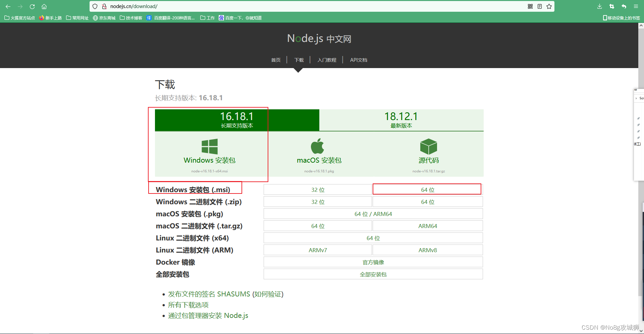Image resolution: width=644 pixels, height=334 pixels.
Task: Click the QR code icon in address bar
Action: [530, 6]
